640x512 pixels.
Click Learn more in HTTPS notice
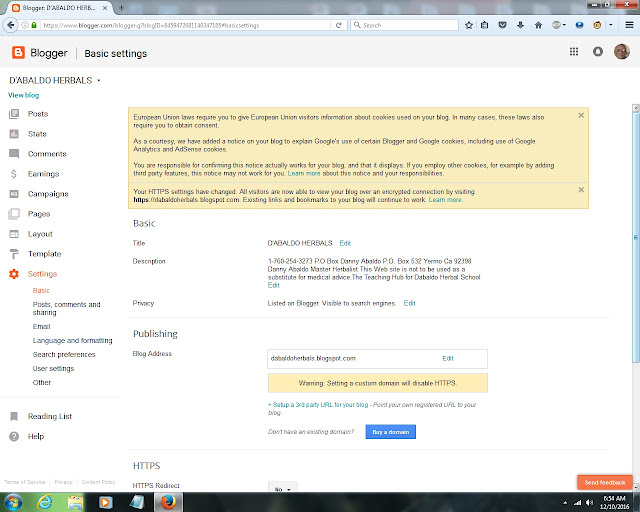445,200
